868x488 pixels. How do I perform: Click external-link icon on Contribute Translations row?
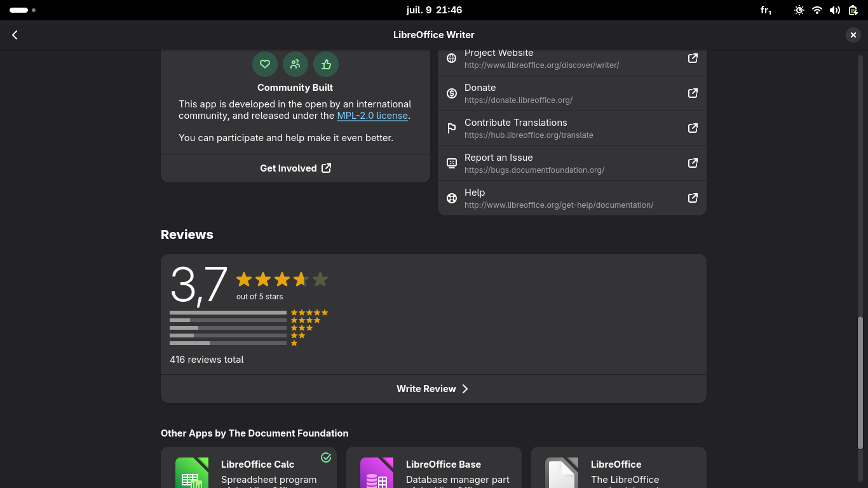(x=693, y=128)
